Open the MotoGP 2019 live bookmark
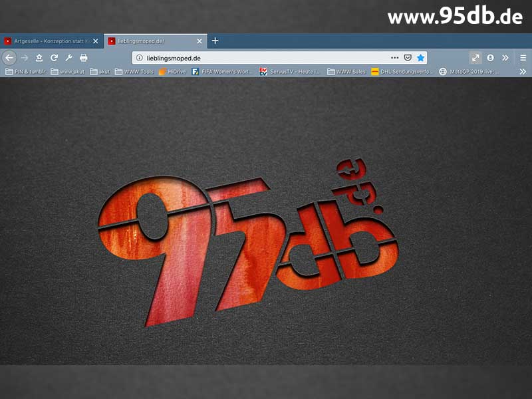This screenshot has width=532, height=399. coord(469,72)
